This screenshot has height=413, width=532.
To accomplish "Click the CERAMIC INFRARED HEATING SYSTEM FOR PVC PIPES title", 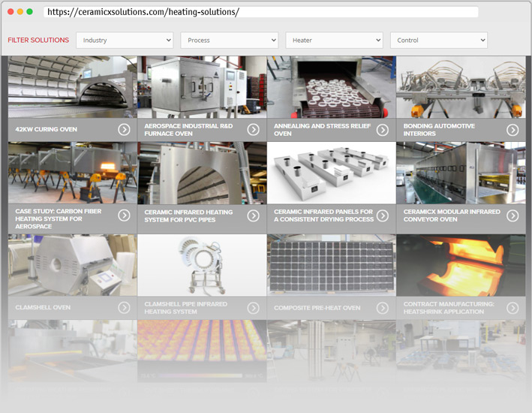I will tap(188, 216).
